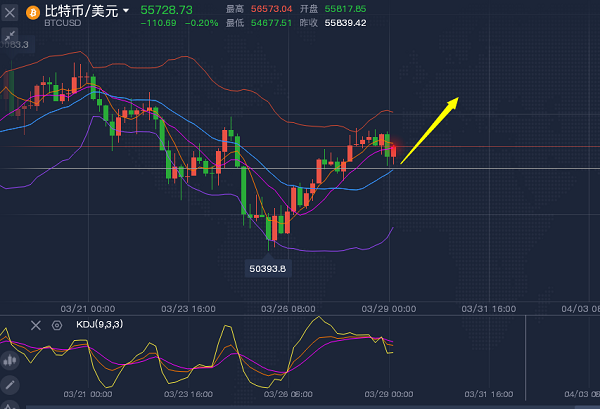Screen dimensions: 600x409
Task: Toggle fullscreen with the collapse arrows icon
Action: [10, 35]
